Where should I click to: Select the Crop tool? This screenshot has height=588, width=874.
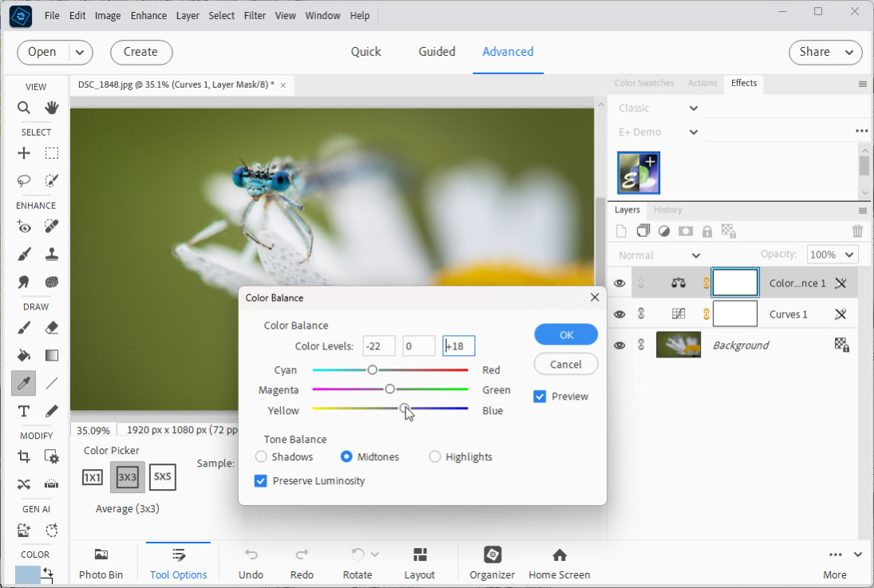(x=23, y=456)
